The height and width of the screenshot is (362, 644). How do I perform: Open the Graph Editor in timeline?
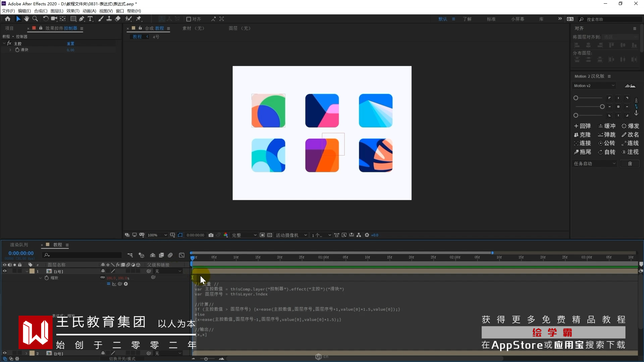181,255
